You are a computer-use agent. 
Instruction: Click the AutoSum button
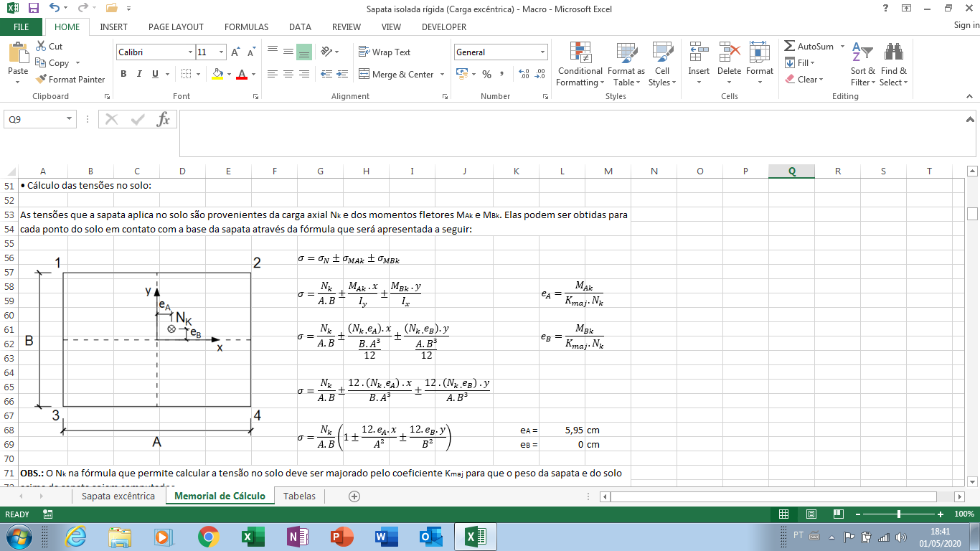(x=809, y=46)
